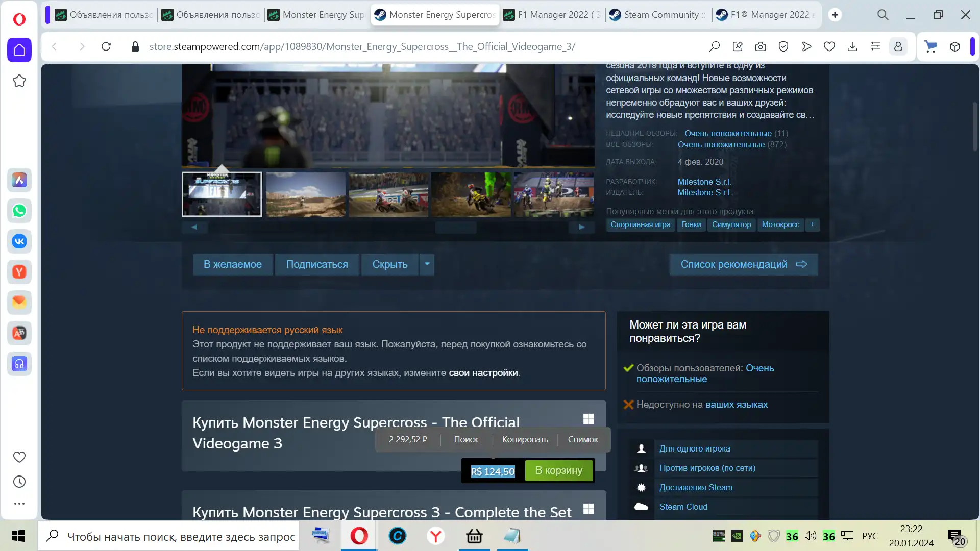Add more tags with the plus button
This screenshot has width=980, height=551.
click(813, 224)
